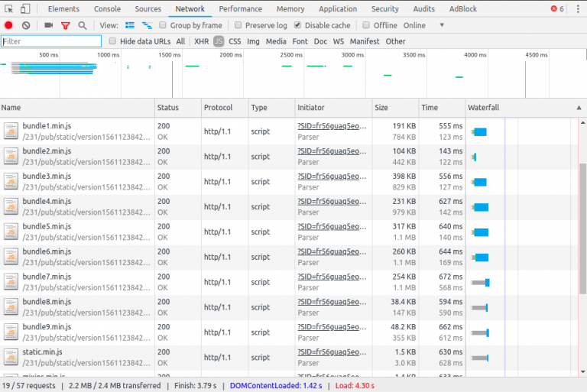The height and width of the screenshot is (392, 587).
Task: Open the initiator link for bundle1.min.js
Action: (332, 125)
